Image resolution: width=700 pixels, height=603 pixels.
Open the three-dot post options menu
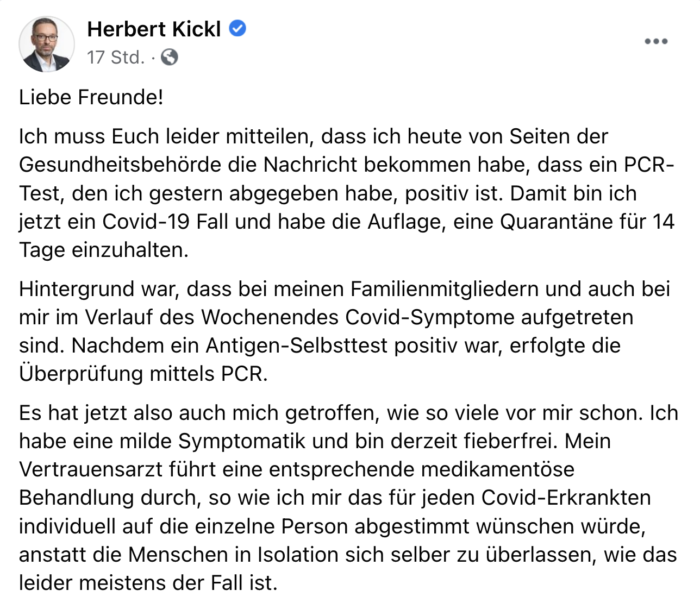click(x=655, y=41)
